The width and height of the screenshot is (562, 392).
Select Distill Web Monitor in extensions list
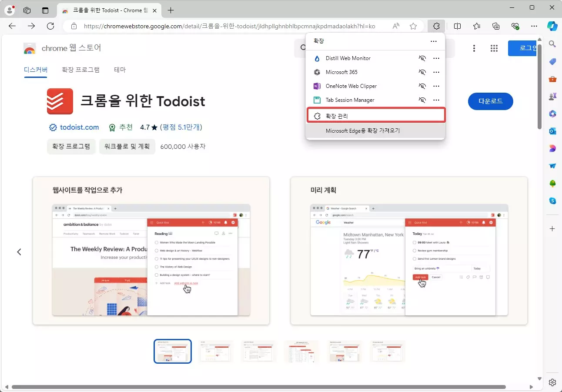[348, 58]
